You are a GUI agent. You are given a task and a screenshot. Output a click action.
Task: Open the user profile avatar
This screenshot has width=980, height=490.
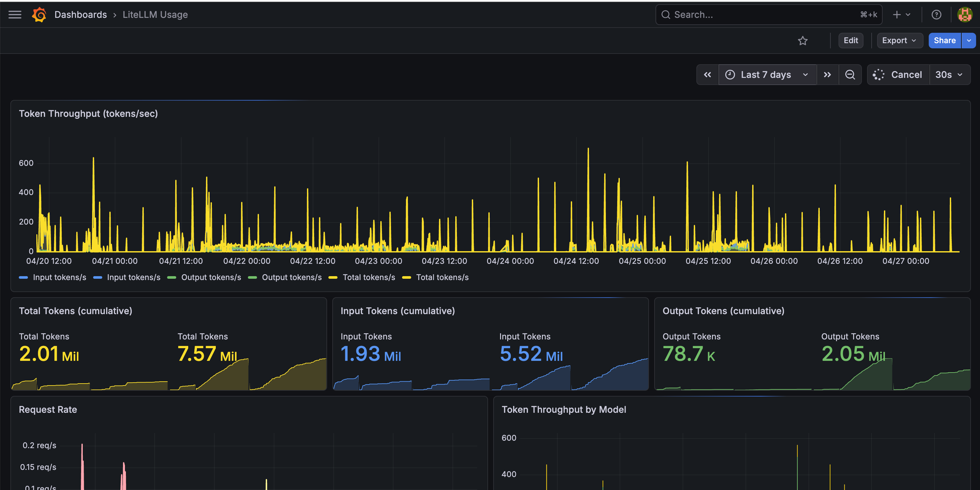(x=964, y=15)
